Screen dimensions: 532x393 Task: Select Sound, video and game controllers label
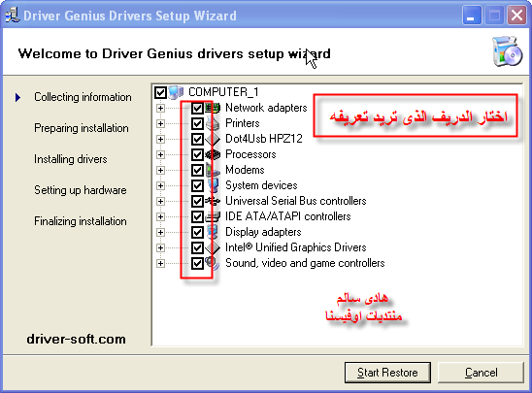[x=305, y=263]
